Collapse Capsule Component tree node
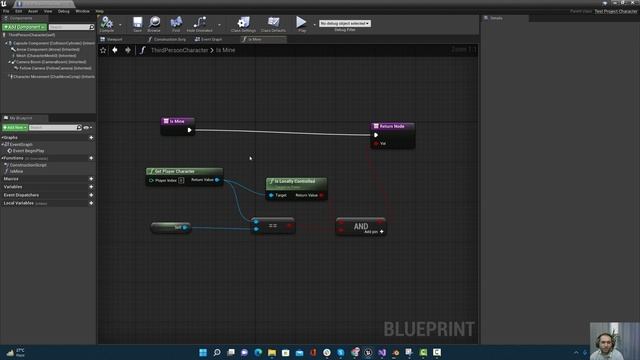640x360 pixels. pos(7,43)
